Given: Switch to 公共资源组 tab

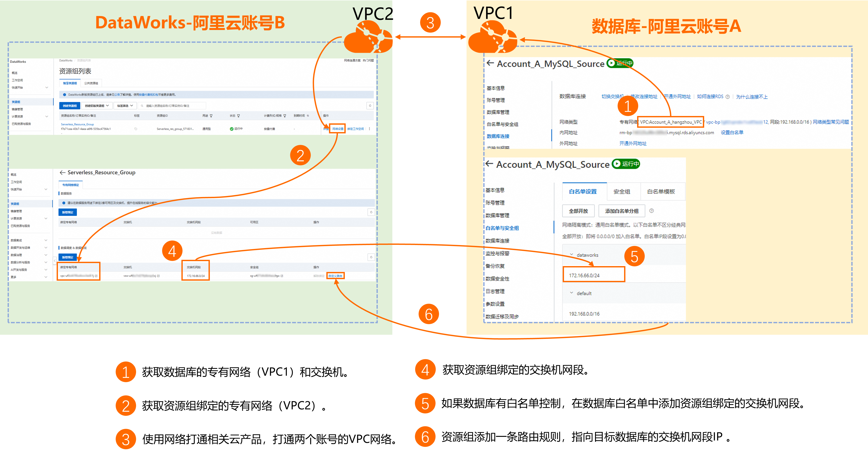Looking at the screenshot, I should (x=91, y=83).
